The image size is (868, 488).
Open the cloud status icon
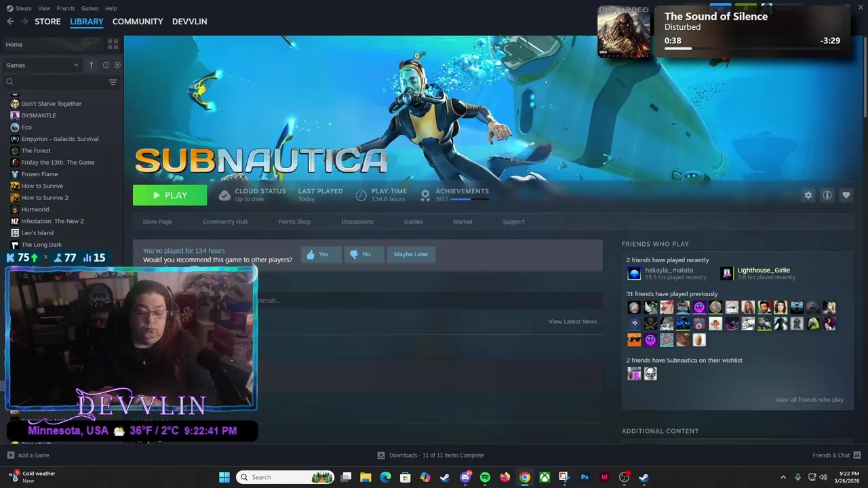224,195
